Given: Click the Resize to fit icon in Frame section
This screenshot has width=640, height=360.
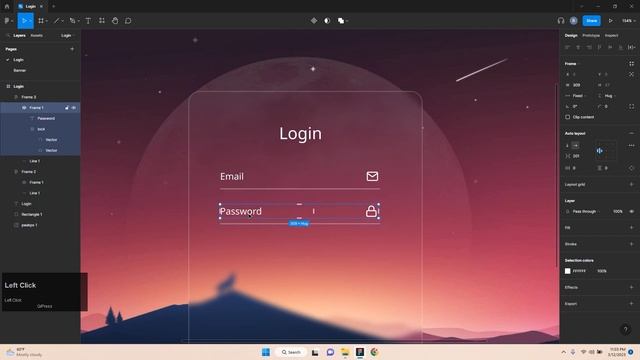Looking at the screenshot, I should click(631, 64).
